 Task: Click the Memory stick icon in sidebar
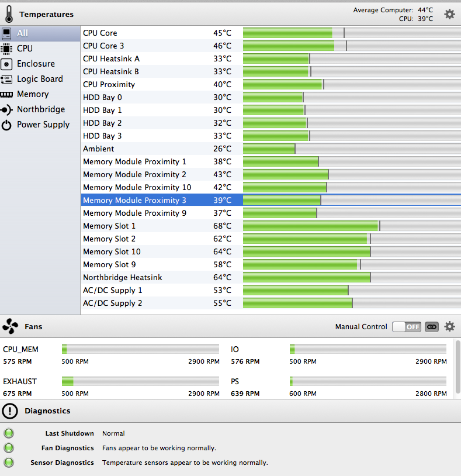(6, 94)
